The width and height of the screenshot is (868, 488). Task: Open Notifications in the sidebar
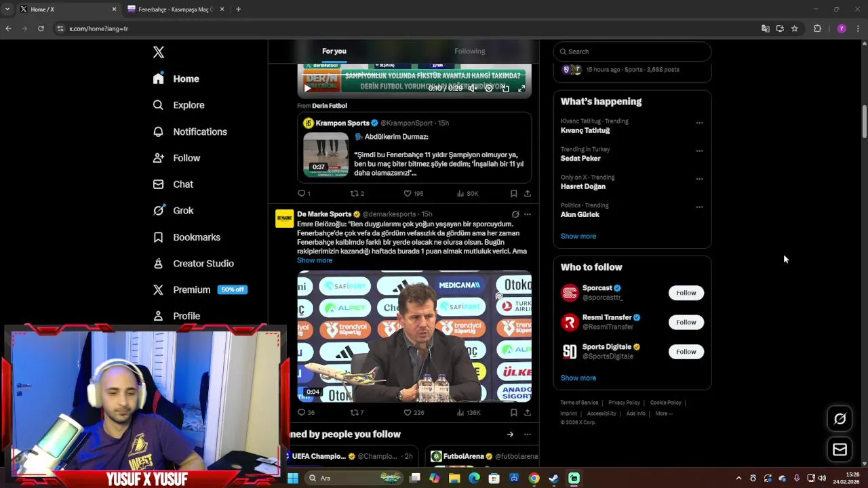point(189,131)
